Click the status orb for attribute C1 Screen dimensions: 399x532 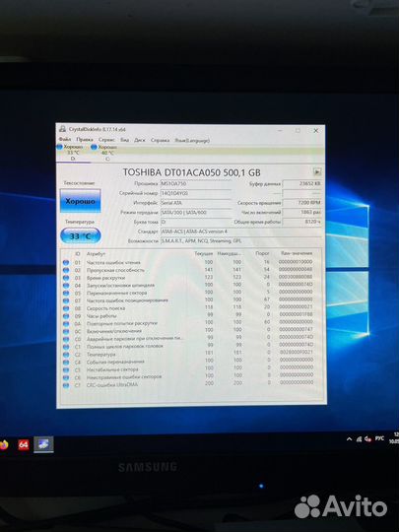[66, 347]
